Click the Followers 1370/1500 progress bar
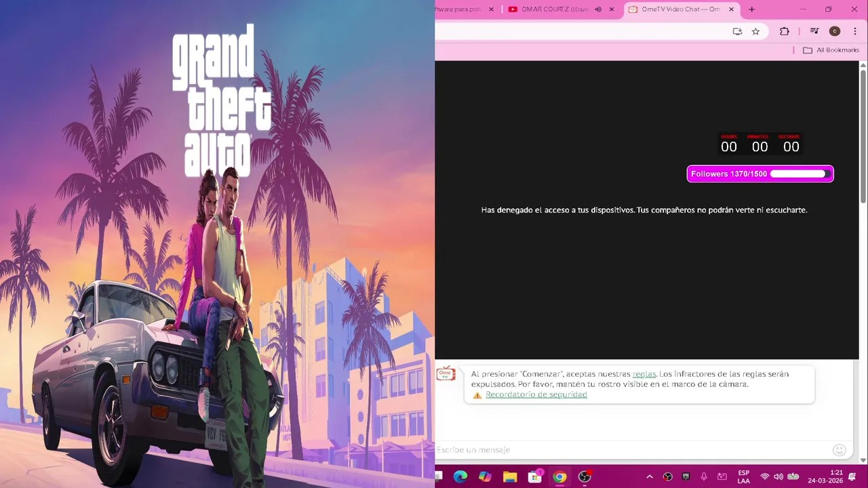The width and height of the screenshot is (868, 488). point(760,174)
